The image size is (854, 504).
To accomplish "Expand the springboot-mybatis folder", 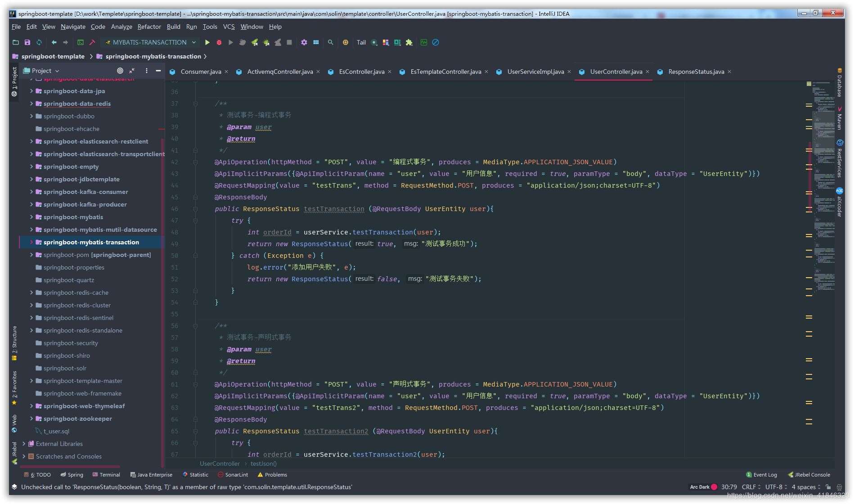I will 31,217.
